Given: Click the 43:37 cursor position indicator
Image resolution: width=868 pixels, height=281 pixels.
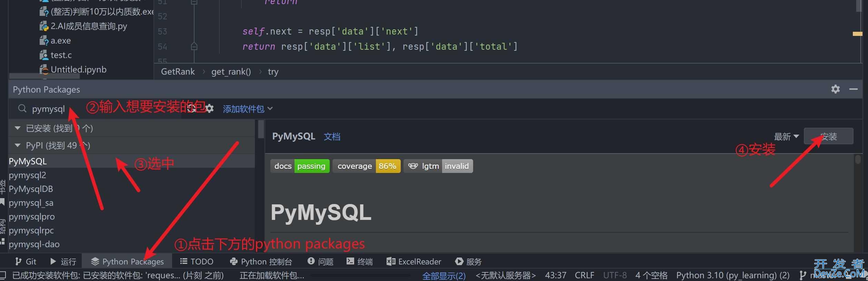Looking at the screenshot, I should coord(556,275).
